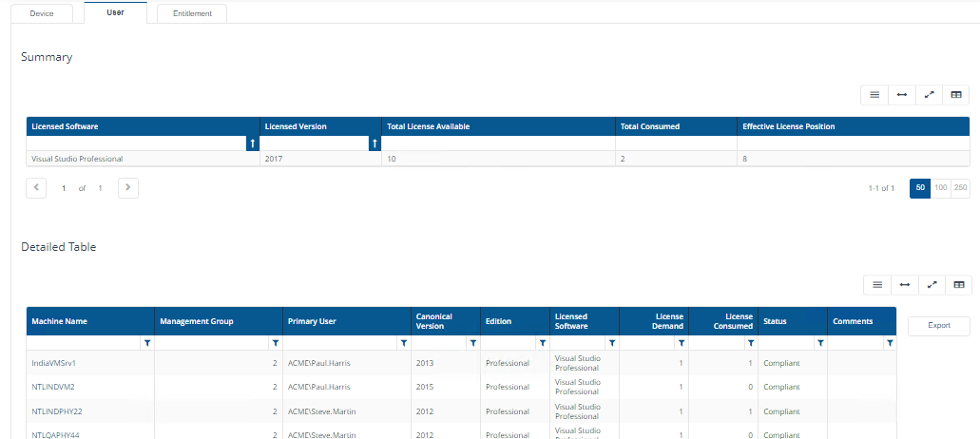The height and width of the screenshot is (439, 980).
Task: Sort by Licensed Version column header
Action: point(320,126)
